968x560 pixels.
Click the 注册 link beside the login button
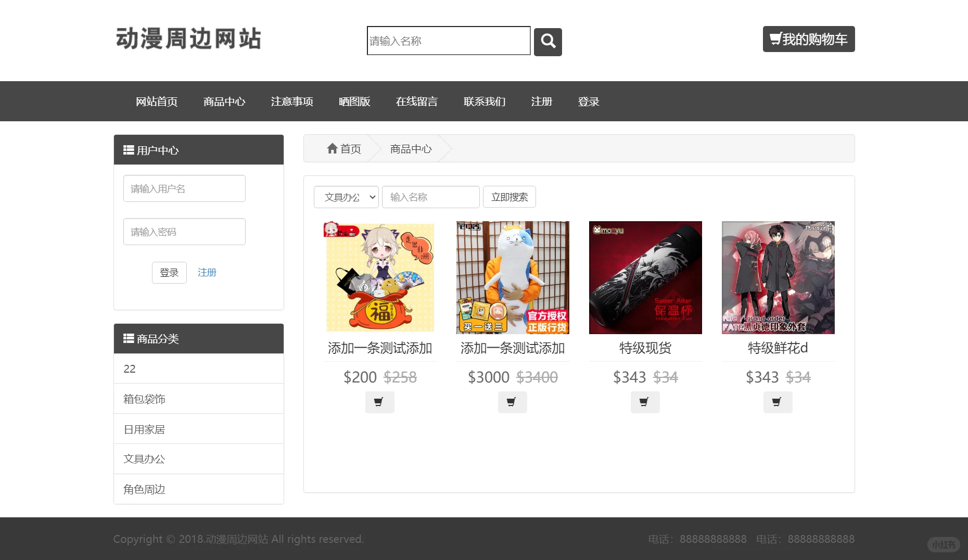click(x=207, y=272)
